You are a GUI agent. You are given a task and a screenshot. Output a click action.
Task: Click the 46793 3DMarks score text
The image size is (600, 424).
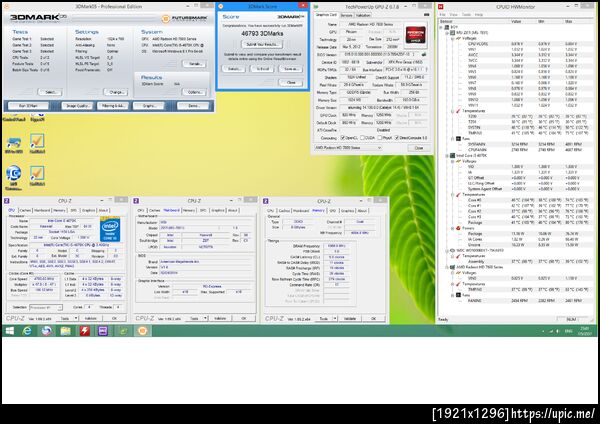[262, 34]
